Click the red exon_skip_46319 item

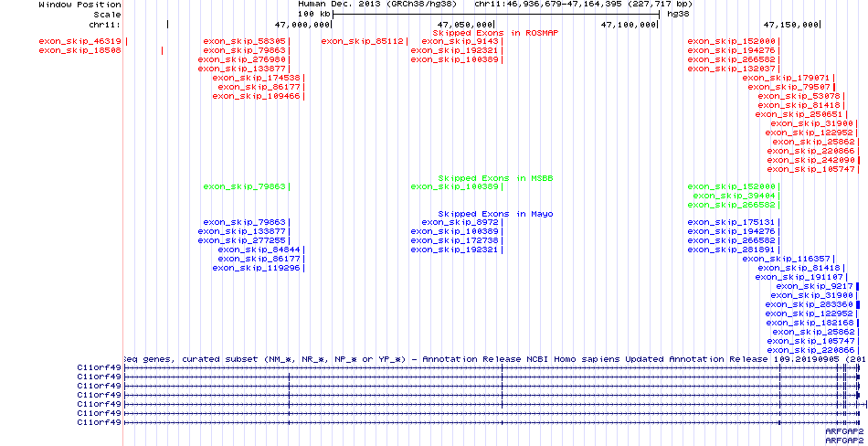pos(80,41)
